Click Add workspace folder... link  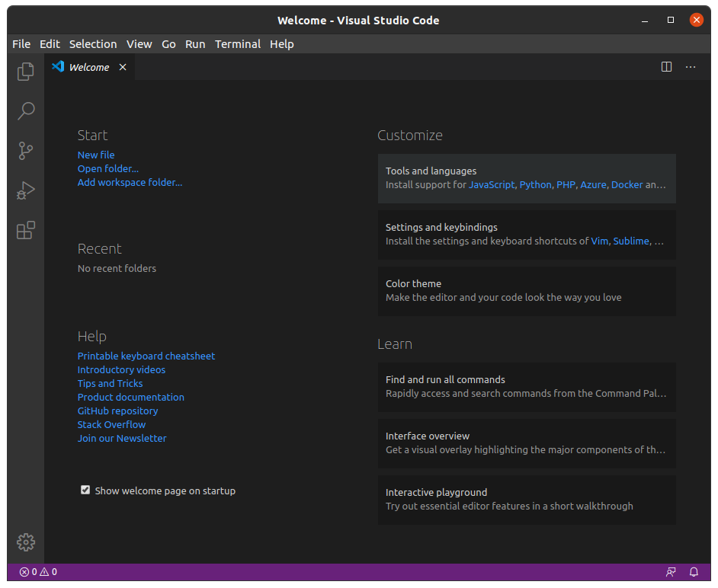(x=130, y=183)
